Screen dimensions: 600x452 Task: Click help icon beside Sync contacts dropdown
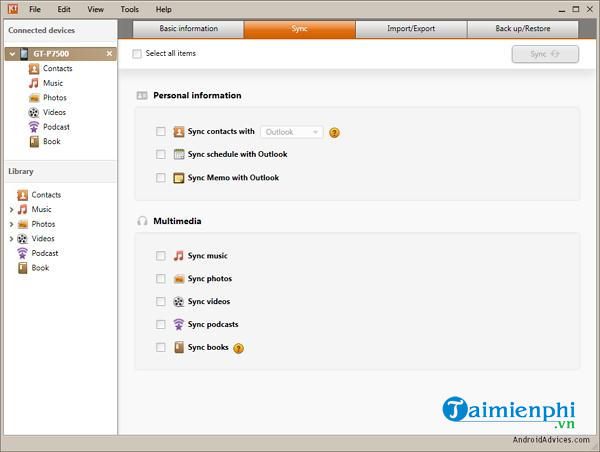click(x=334, y=132)
